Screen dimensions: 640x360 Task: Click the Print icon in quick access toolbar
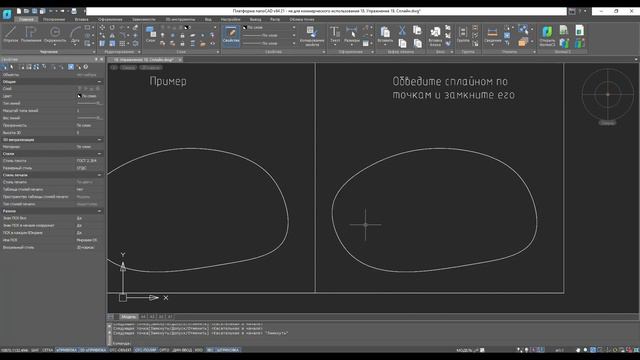74,11
